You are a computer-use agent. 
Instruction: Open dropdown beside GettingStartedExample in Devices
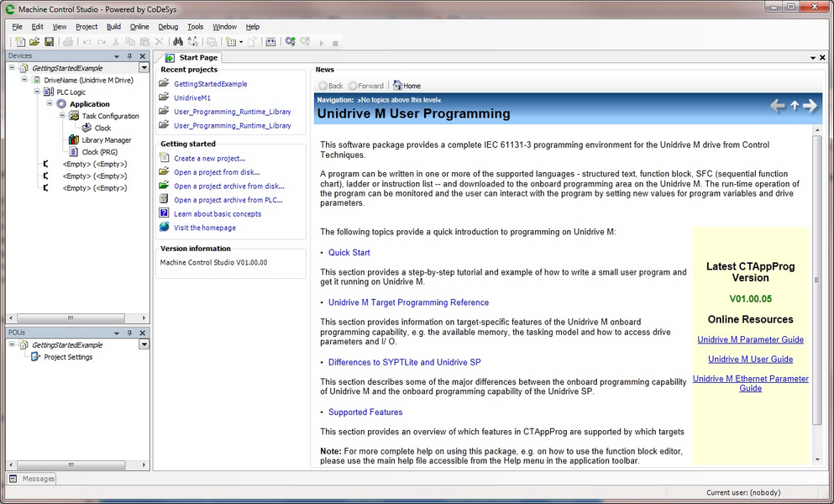(144, 67)
